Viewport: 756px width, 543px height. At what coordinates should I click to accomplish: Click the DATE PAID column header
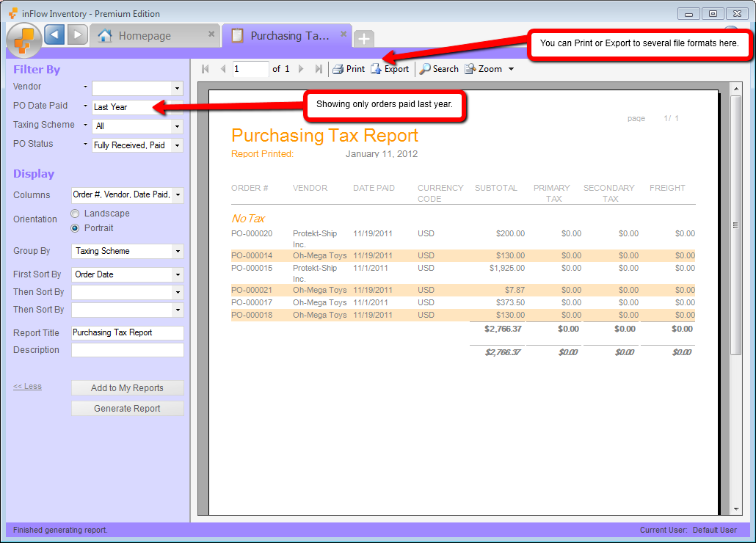click(x=374, y=189)
